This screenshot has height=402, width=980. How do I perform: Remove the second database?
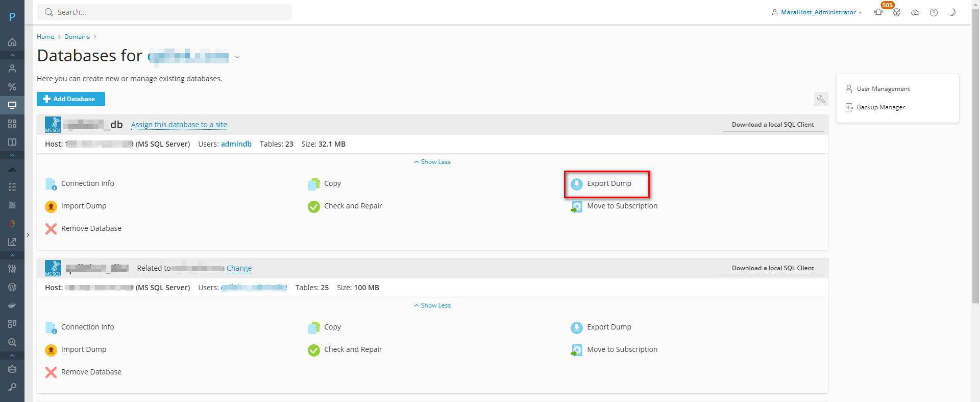[x=83, y=372]
